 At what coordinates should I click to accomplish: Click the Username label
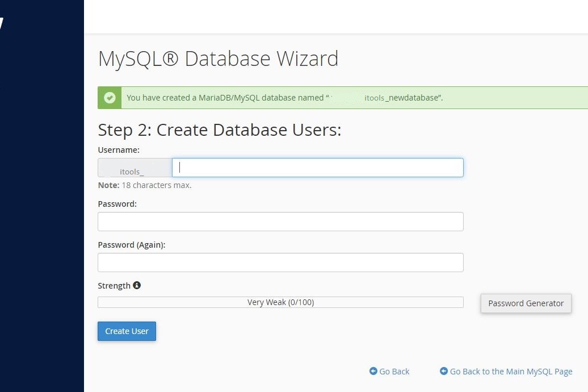119,150
